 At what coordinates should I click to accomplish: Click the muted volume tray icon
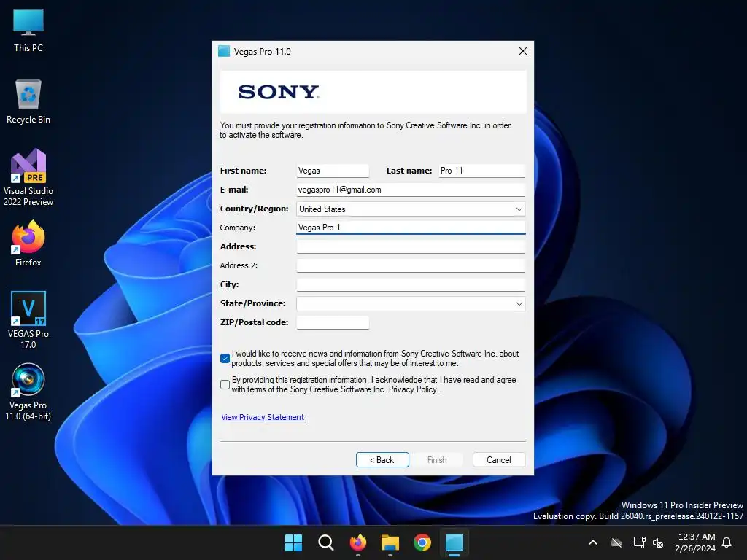click(659, 542)
